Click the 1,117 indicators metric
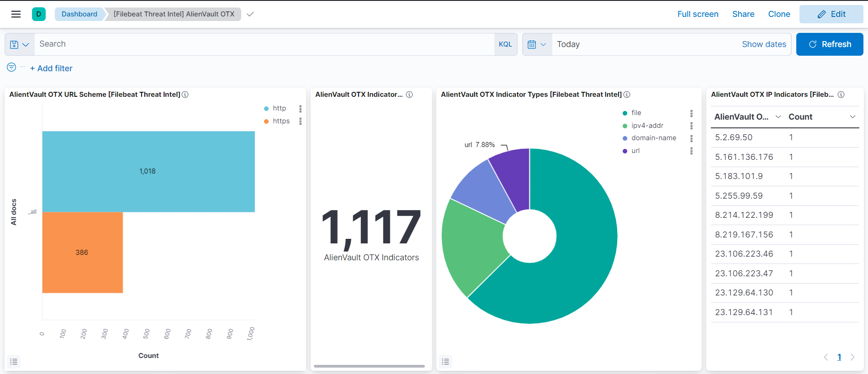The image size is (868, 374). pyautogui.click(x=371, y=228)
